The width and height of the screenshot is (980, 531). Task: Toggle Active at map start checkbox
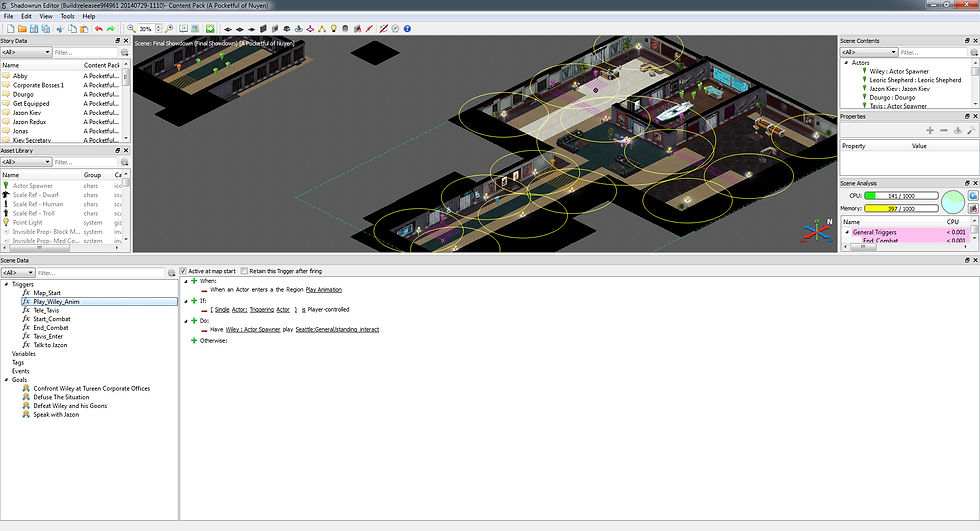183,271
